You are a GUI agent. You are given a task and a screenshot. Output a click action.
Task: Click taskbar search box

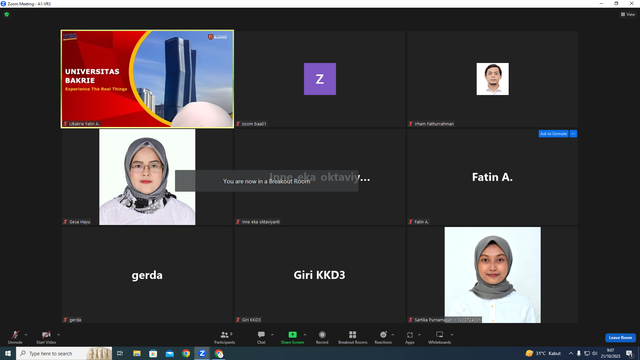coord(64,353)
